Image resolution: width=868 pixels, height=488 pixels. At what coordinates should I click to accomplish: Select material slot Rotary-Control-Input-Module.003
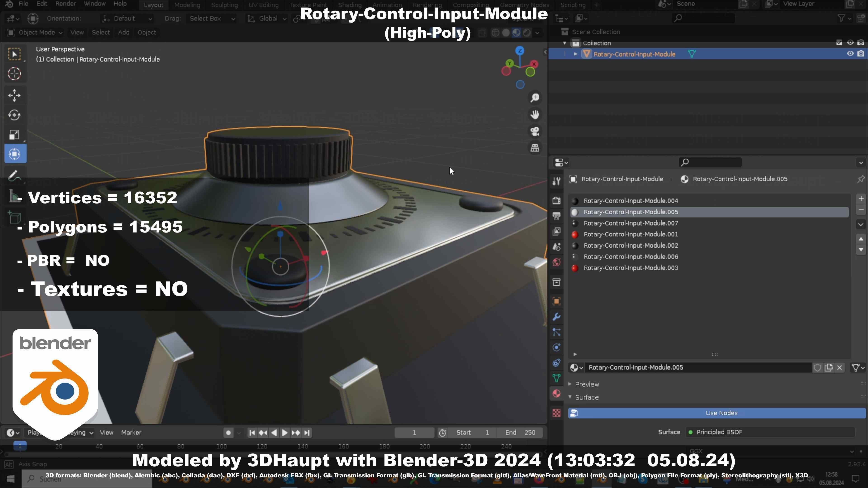[x=709, y=268]
